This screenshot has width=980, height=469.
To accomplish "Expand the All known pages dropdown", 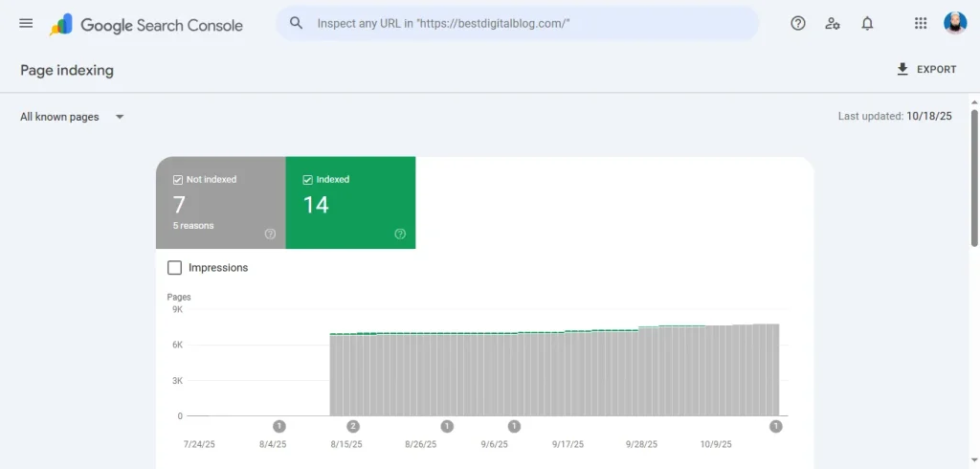I will [x=72, y=117].
